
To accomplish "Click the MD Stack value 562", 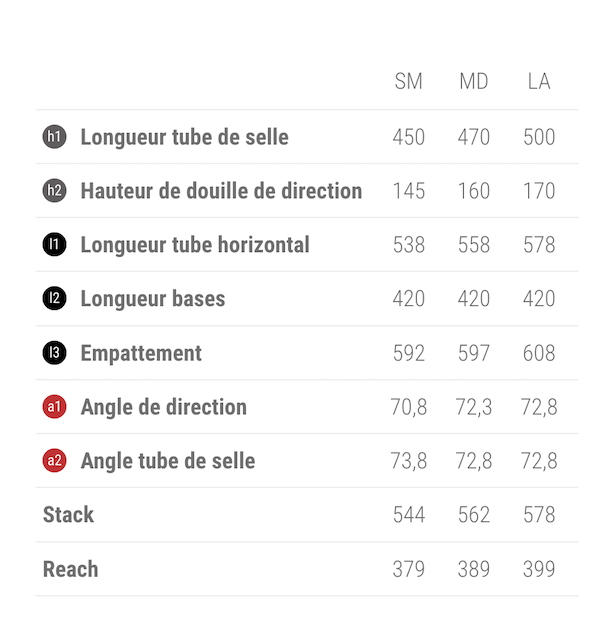I will coord(474,515).
